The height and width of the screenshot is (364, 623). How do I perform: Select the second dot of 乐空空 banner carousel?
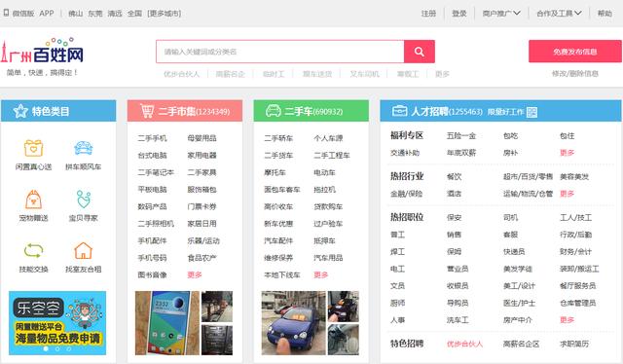pos(57,348)
